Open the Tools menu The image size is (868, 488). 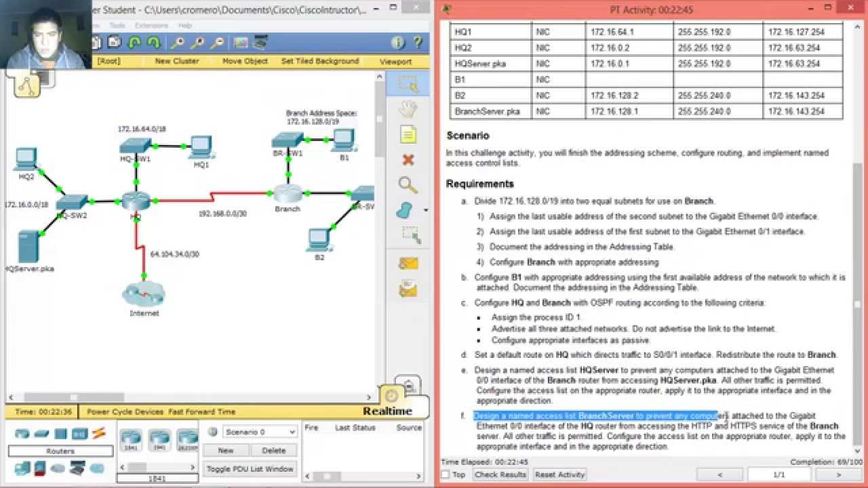coord(117,26)
